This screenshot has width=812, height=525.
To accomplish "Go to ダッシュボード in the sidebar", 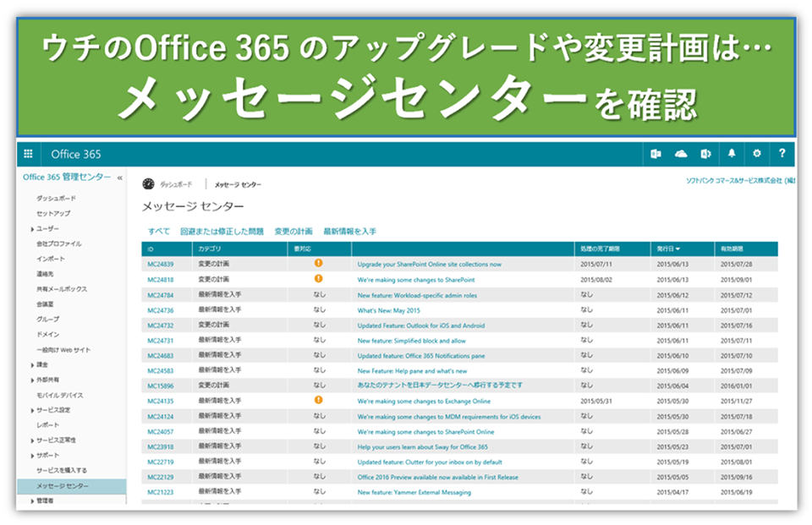I will coord(56,199).
